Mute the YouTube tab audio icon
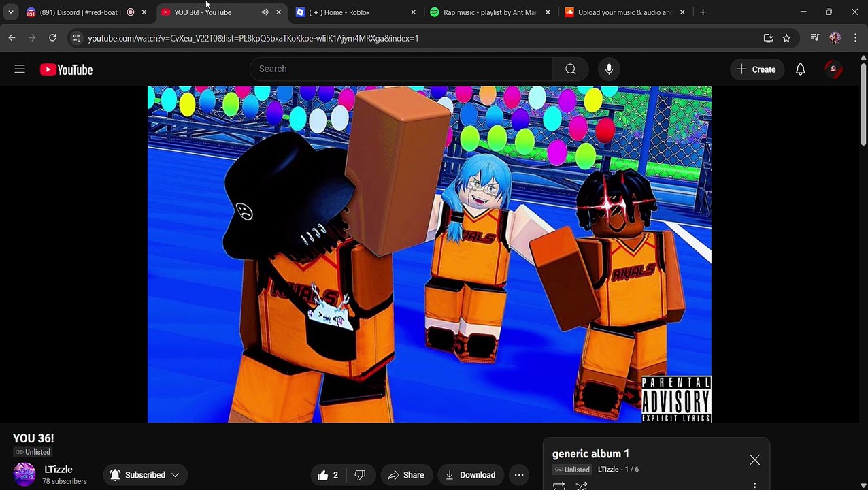Viewport: 868px width, 490px height. coord(265,12)
